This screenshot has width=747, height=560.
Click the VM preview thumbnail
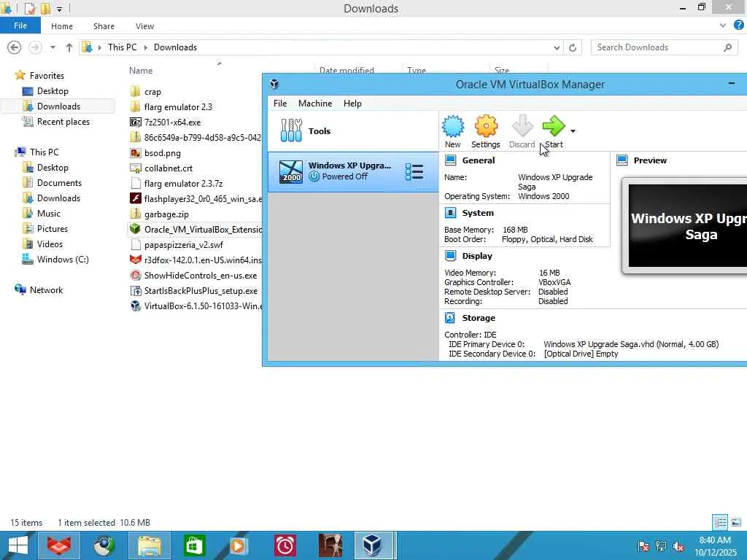coord(686,225)
